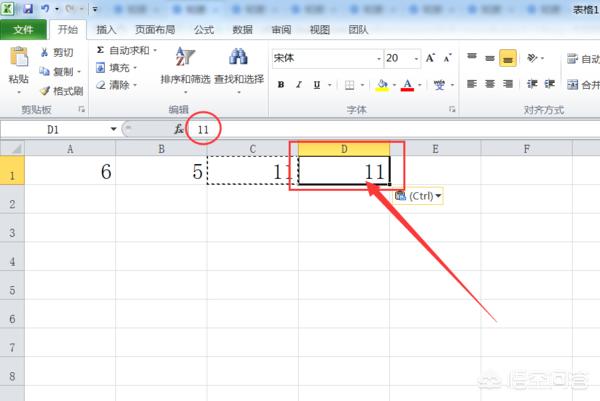The height and width of the screenshot is (401, 600).
Task: Click the Name Box showing D1
Action: click(x=55, y=129)
